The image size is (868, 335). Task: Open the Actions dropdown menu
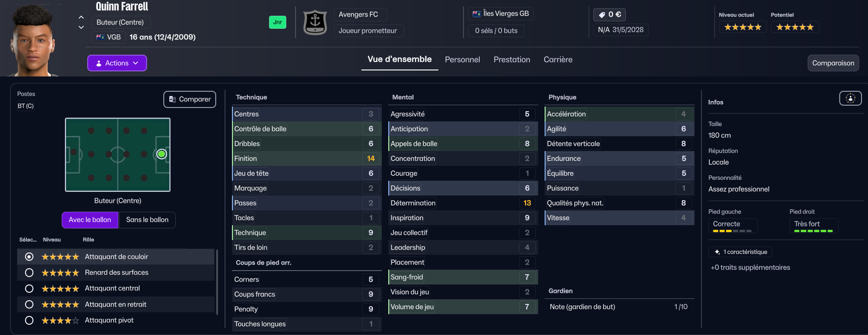pos(117,63)
